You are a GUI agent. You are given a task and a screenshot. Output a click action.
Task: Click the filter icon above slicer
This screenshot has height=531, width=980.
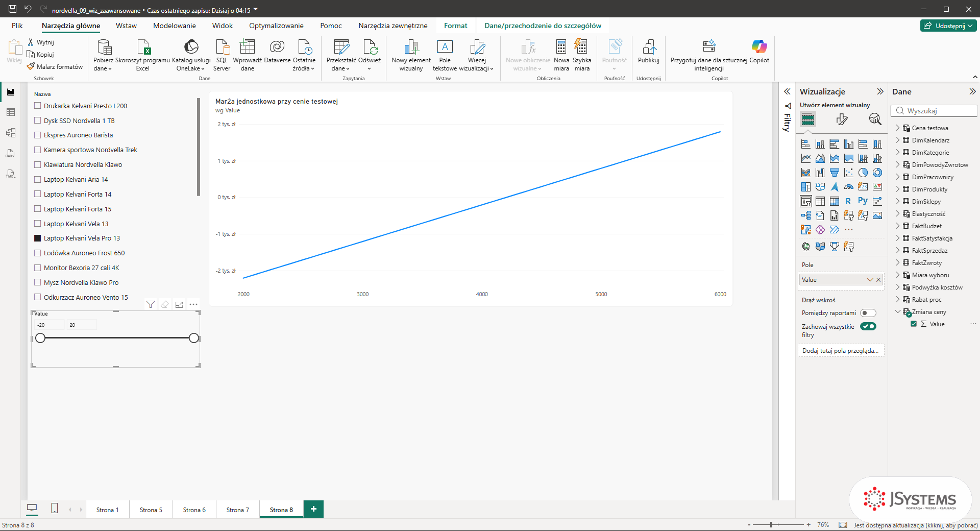151,304
